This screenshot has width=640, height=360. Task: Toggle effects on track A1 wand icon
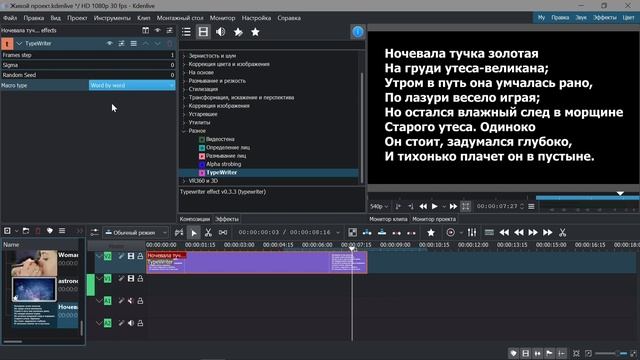(121, 301)
